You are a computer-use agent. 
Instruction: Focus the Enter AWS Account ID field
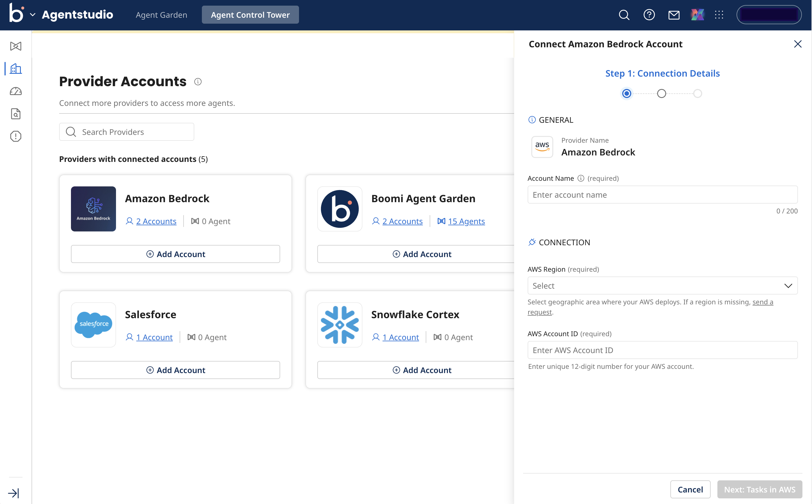click(662, 350)
